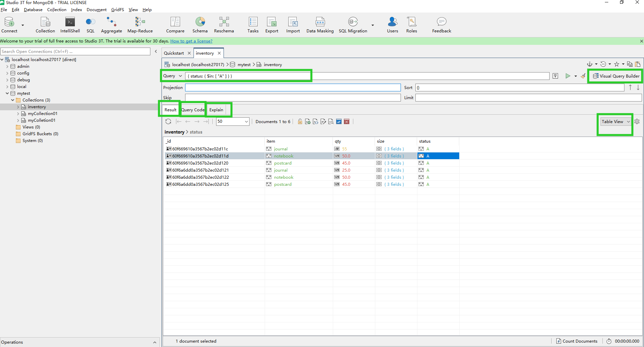The width and height of the screenshot is (644, 347).
Task: Collapse the mytest database node
Action: pos(7,93)
